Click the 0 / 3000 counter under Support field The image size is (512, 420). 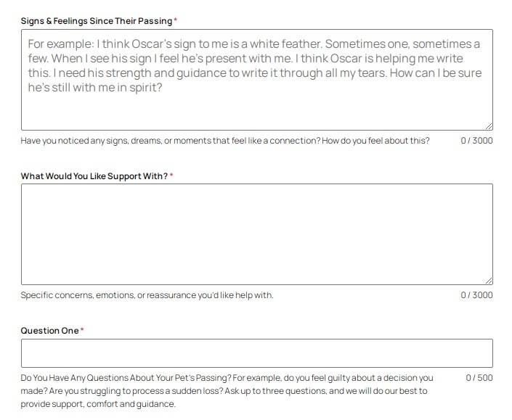[x=476, y=295]
